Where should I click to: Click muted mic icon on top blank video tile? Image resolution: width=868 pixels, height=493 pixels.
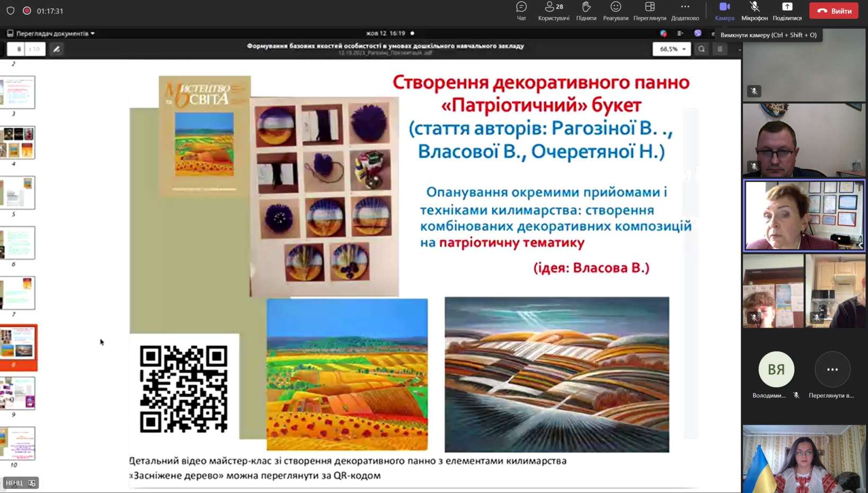tap(754, 91)
